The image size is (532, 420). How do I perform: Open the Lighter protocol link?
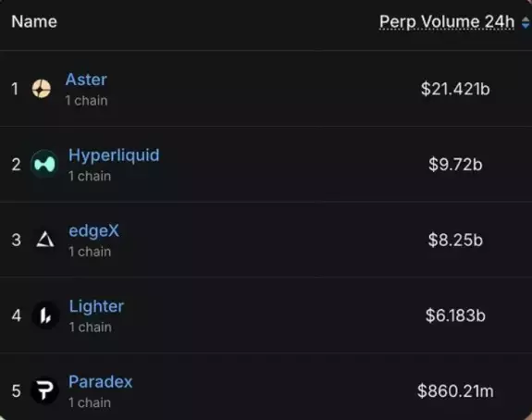pos(97,306)
